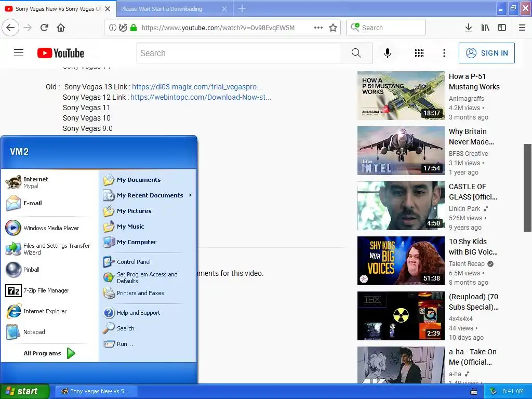The width and height of the screenshot is (532, 399).
Task: Open the browser downloads arrow icon
Action: [469, 28]
